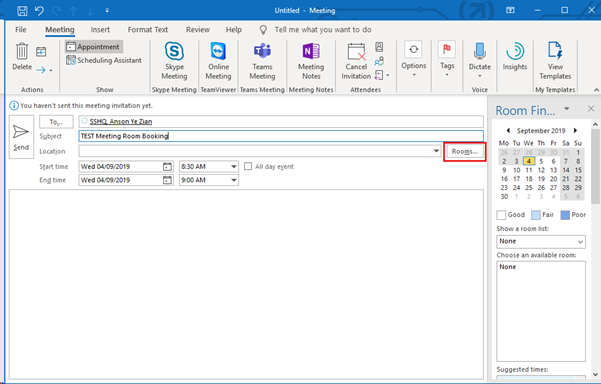Viewport: 601px width, 384px height.
Task: Click the Good availability swatch
Action: pyautogui.click(x=501, y=215)
